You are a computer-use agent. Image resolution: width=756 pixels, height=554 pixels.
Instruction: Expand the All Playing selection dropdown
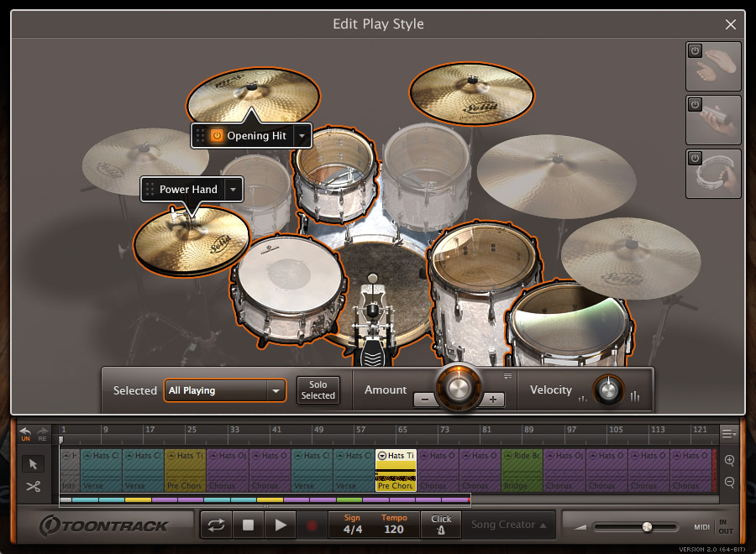[x=275, y=390]
